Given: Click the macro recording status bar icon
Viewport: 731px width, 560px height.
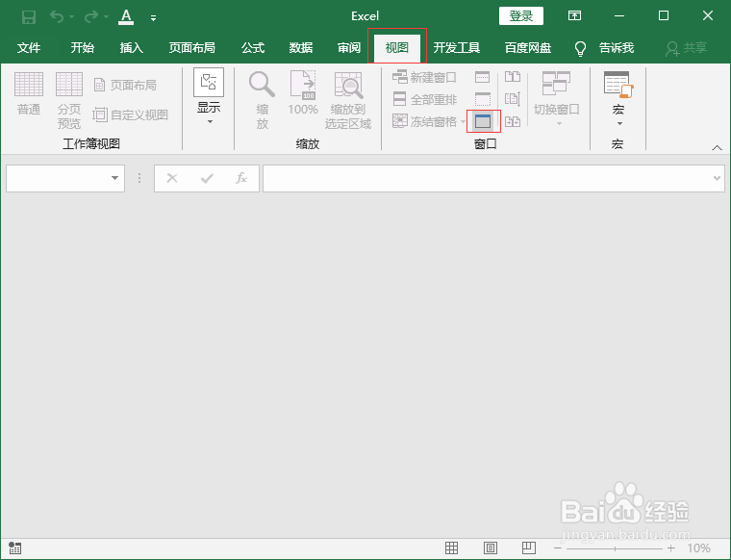Looking at the screenshot, I should [x=15, y=548].
